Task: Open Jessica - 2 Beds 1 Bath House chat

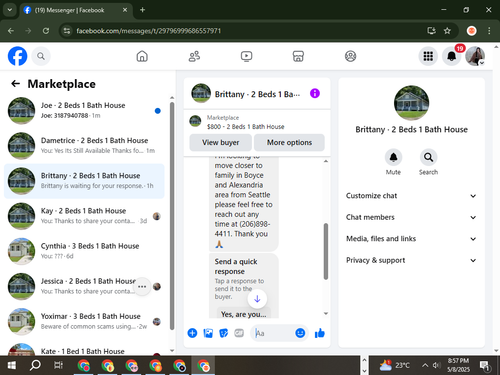Action: click(x=84, y=286)
